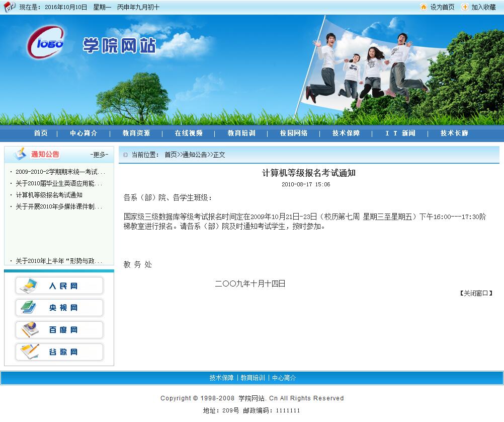Select 教育资源 navigation item
Viewport: 504px width, 422px height.
[136, 133]
